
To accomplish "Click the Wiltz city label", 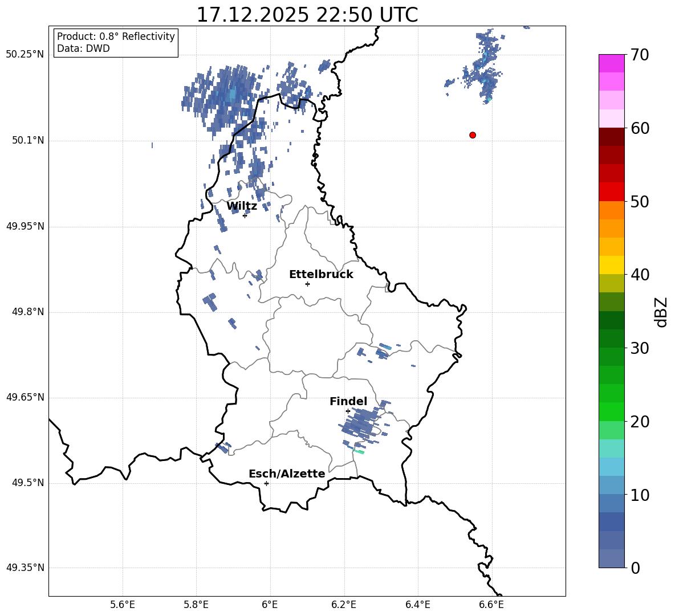I will 242,206.
